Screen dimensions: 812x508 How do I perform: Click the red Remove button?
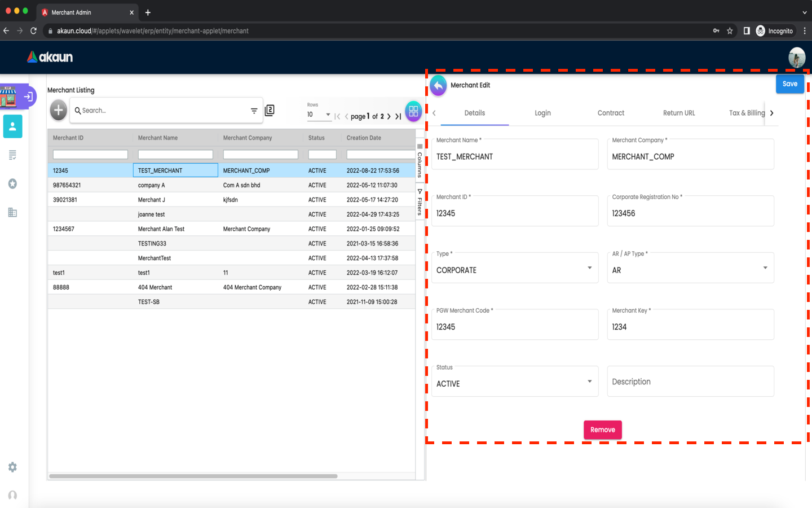point(602,430)
